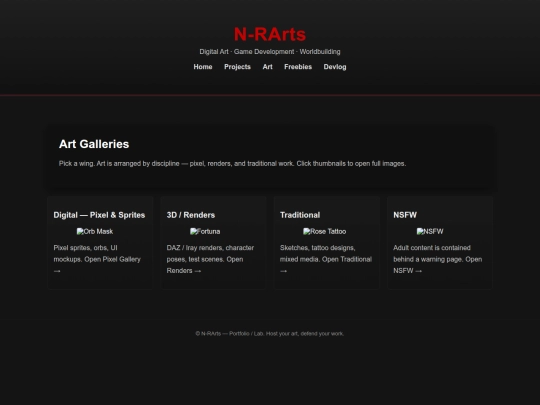540x405 pixels.
Task: Select the 3D / Renders card heading
Action: click(x=191, y=215)
